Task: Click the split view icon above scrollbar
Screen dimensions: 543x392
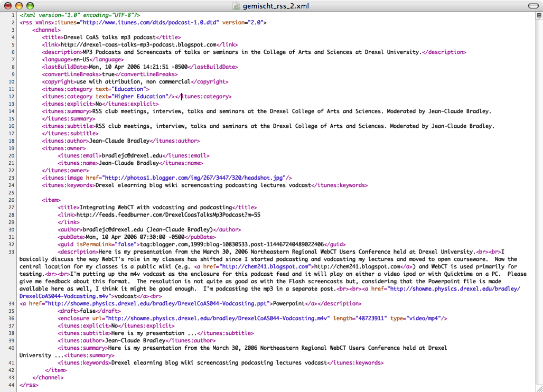Action: (539, 15)
